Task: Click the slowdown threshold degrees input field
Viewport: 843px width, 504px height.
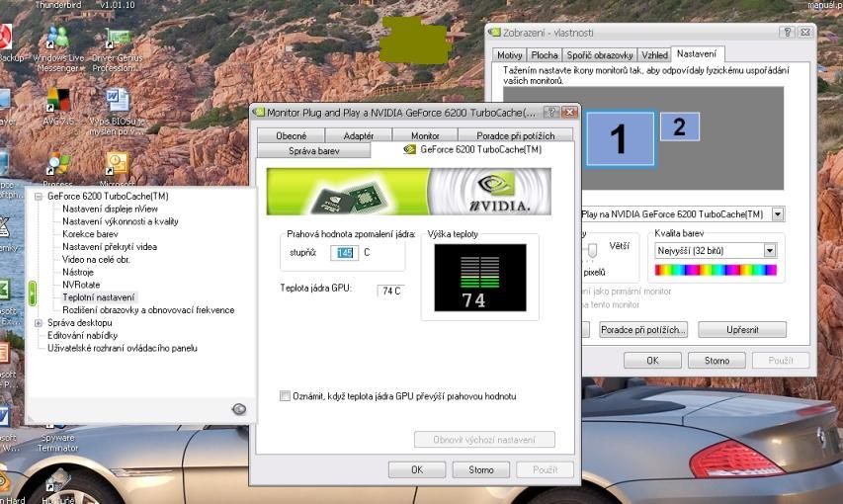Action: (x=344, y=253)
